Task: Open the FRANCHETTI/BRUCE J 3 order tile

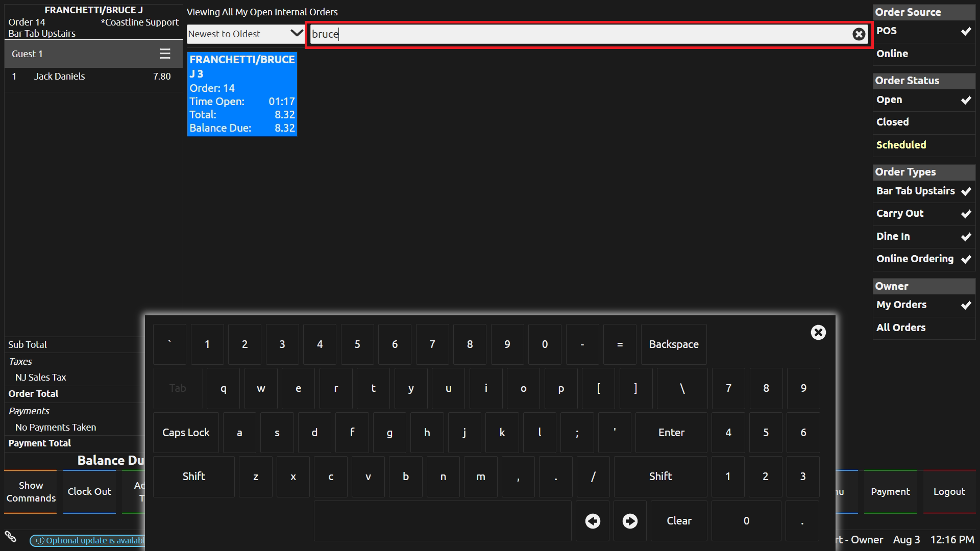Action: click(x=242, y=94)
